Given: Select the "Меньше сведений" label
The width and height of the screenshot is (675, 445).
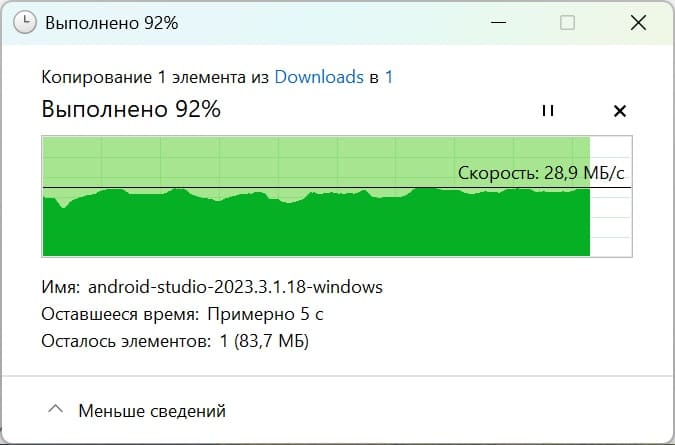Looking at the screenshot, I should [x=152, y=411].
